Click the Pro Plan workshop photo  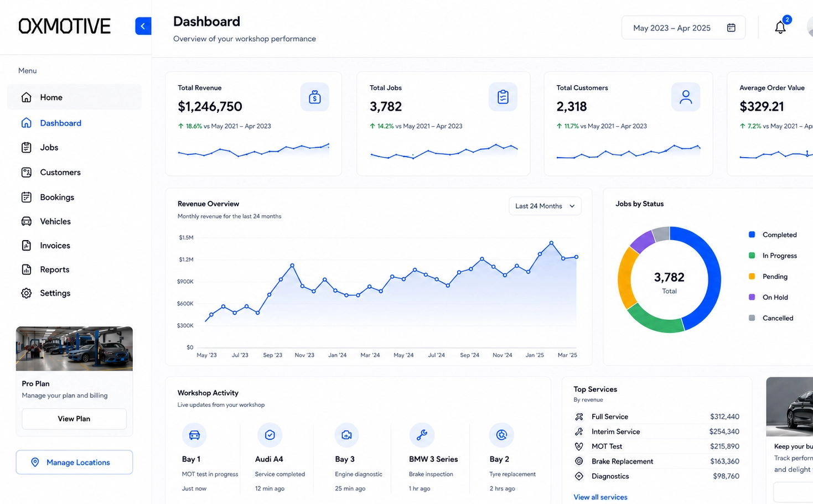coord(74,349)
